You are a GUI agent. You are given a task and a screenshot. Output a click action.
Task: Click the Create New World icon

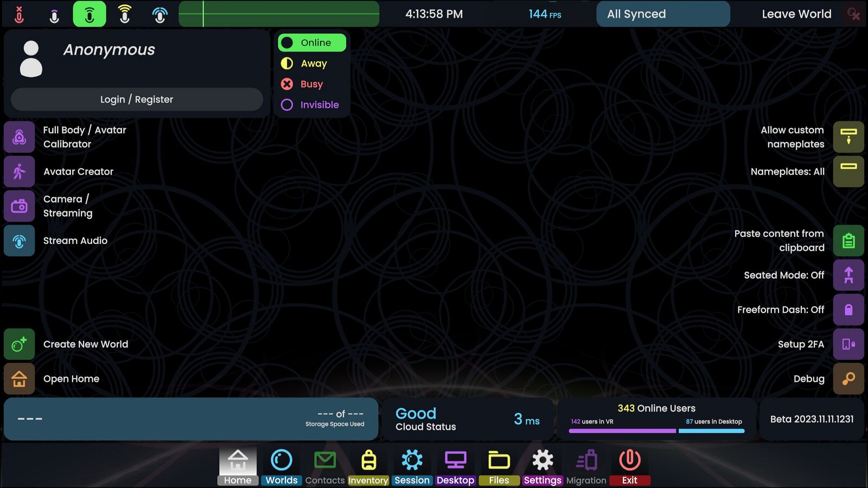point(20,344)
